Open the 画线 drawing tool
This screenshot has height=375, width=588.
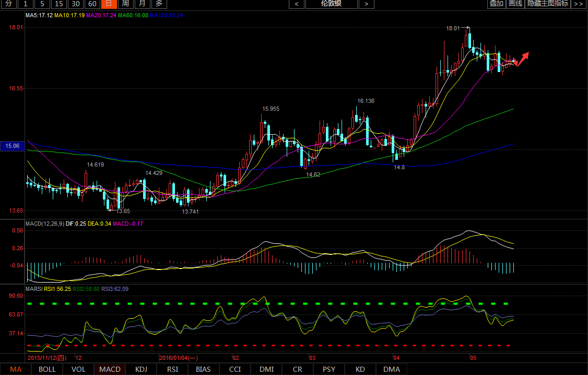pyautogui.click(x=515, y=4)
